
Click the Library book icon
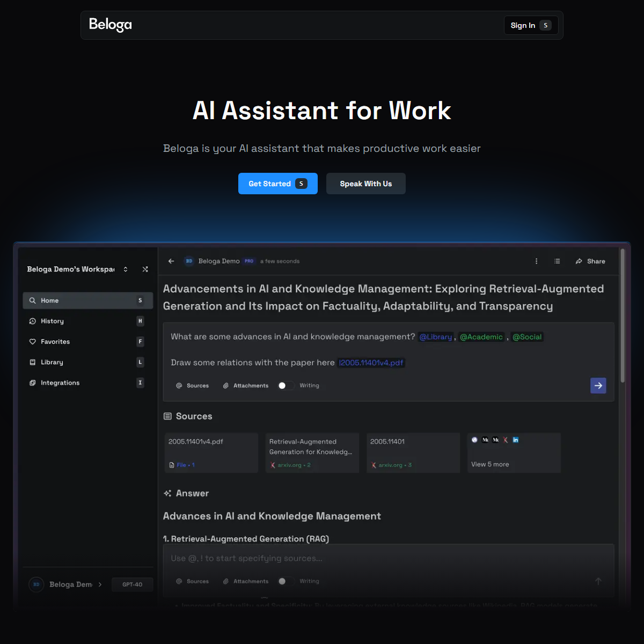coord(32,362)
